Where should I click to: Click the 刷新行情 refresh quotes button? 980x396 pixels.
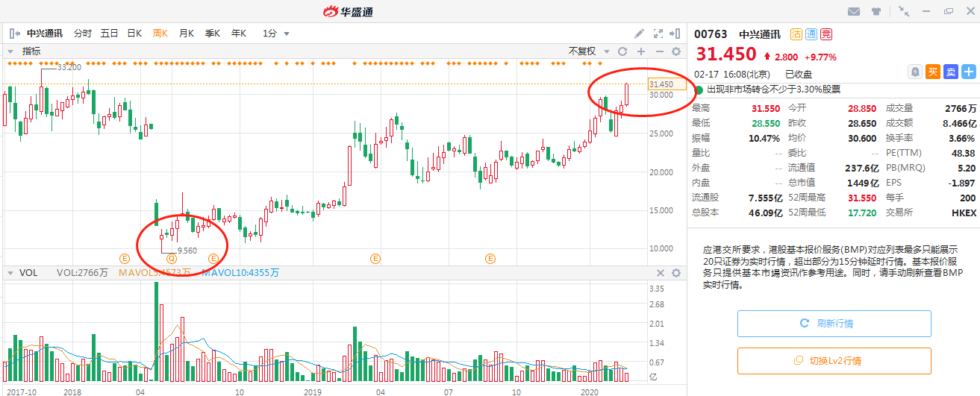[834, 324]
